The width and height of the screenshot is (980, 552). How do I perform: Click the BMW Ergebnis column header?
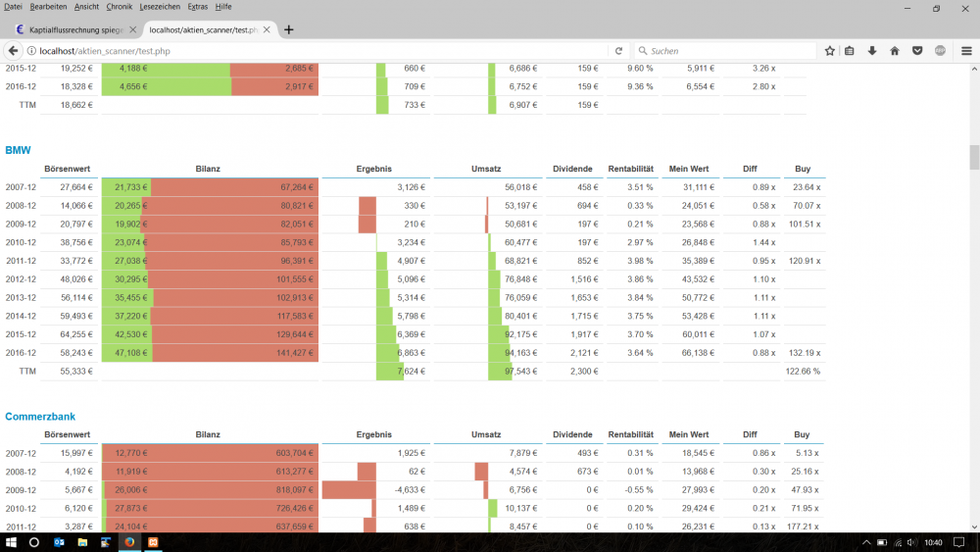click(x=373, y=169)
